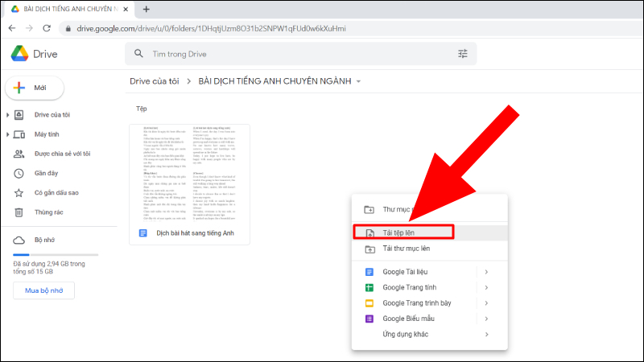Reload the page with the refresh icon
Screen dimensions: 644x362
(x=47, y=28)
